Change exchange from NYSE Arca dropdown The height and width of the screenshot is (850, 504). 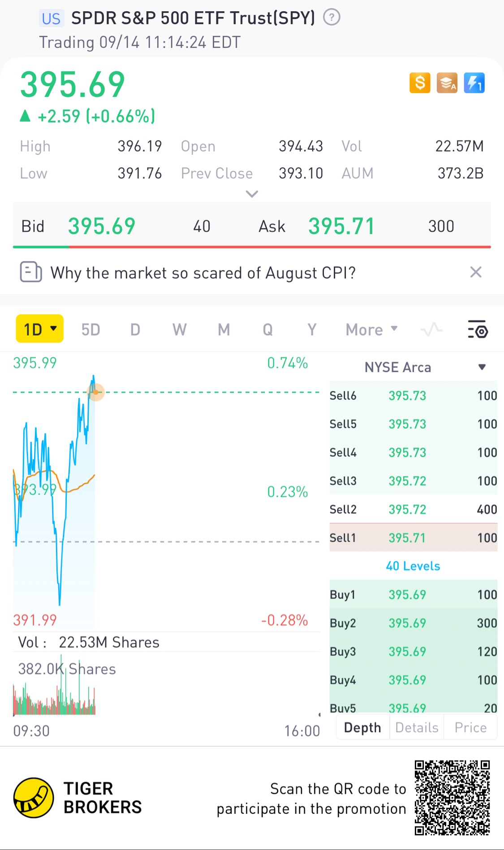pos(482,367)
